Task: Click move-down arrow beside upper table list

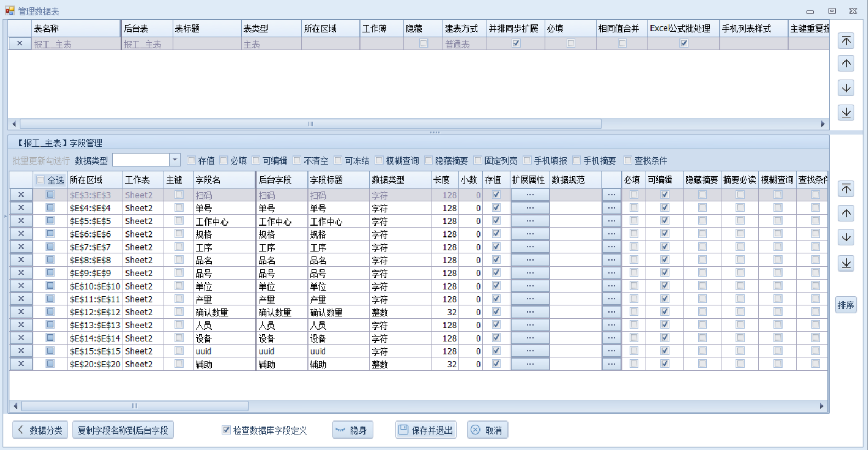Action: (846, 88)
